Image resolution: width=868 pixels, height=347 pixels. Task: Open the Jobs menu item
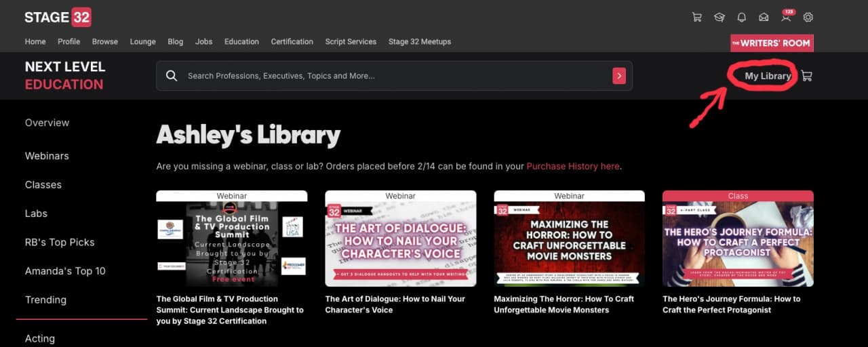click(203, 41)
